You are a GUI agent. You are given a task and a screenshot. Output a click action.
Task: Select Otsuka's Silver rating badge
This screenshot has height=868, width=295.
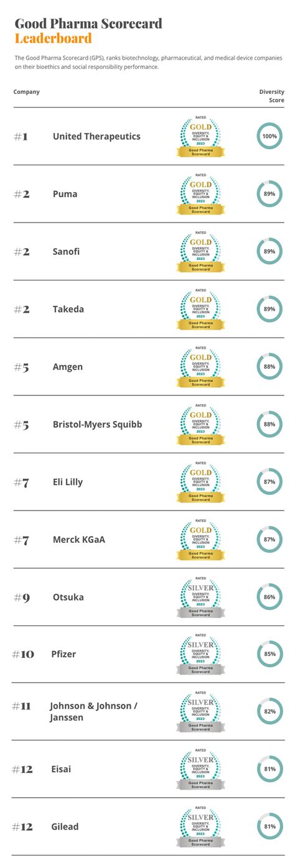pyautogui.click(x=200, y=597)
